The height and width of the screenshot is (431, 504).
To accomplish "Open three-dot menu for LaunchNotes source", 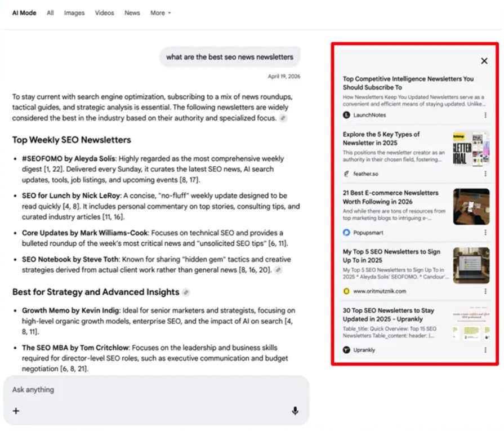I will click(x=485, y=115).
